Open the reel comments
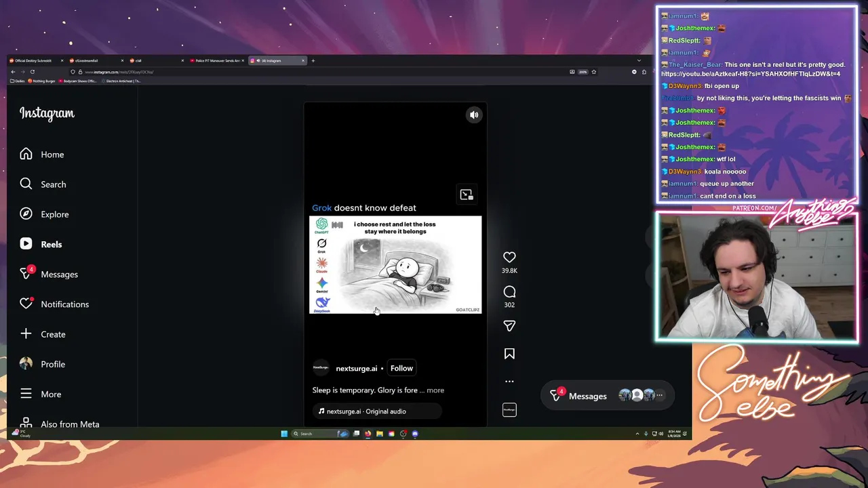The image size is (868, 488). tap(509, 291)
